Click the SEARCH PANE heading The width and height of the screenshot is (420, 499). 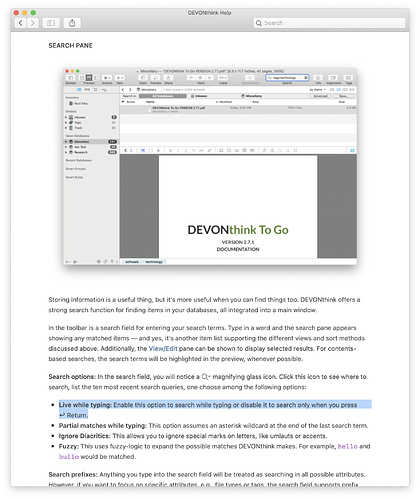tap(70, 45)
